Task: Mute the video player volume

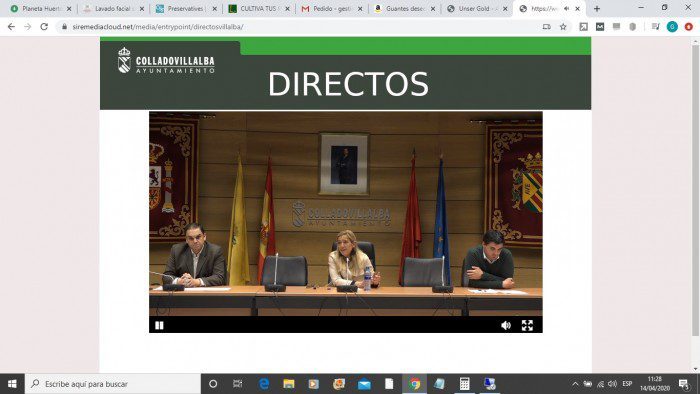Action: click(x=506, y=325)
